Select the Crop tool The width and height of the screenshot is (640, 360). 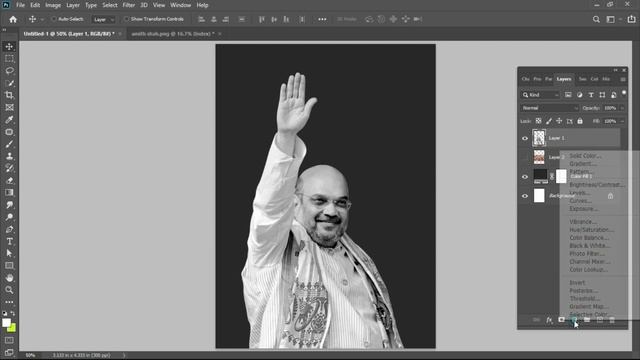pyautogui.click(x=9, y=95)
